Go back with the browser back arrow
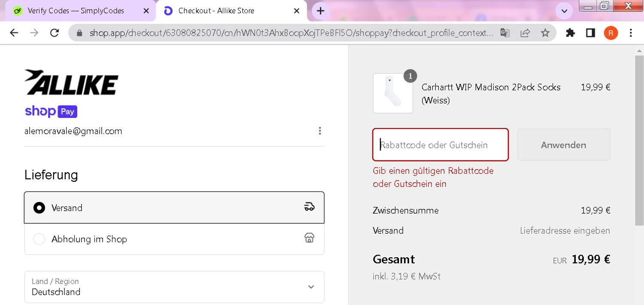The image size is (644, 305). pyautogui.click(x=14, y=33)
